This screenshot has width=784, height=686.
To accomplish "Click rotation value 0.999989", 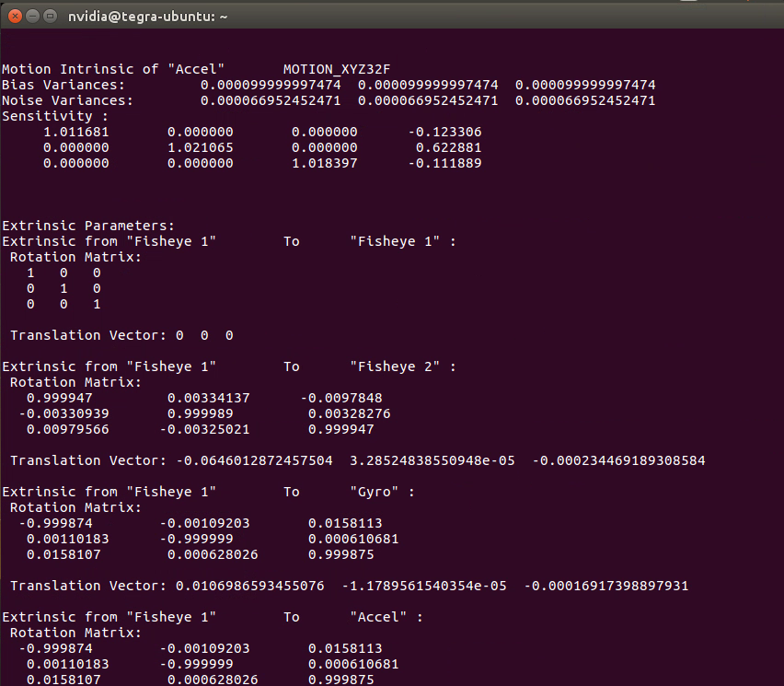I will (200, 413).
